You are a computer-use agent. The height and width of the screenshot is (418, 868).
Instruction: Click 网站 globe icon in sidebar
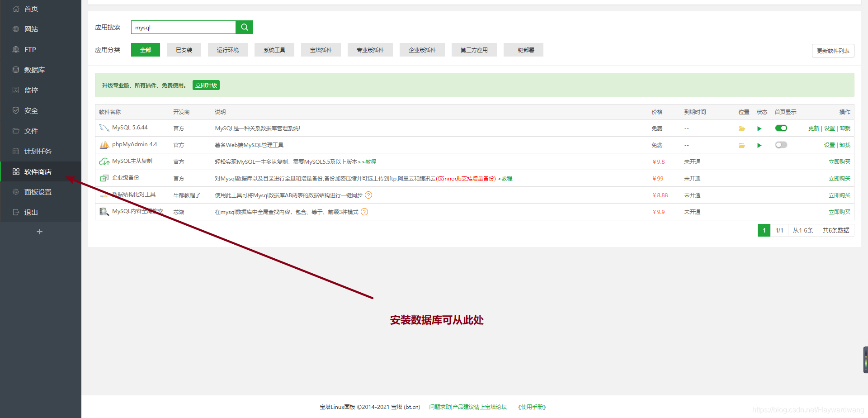click(16, 29)
